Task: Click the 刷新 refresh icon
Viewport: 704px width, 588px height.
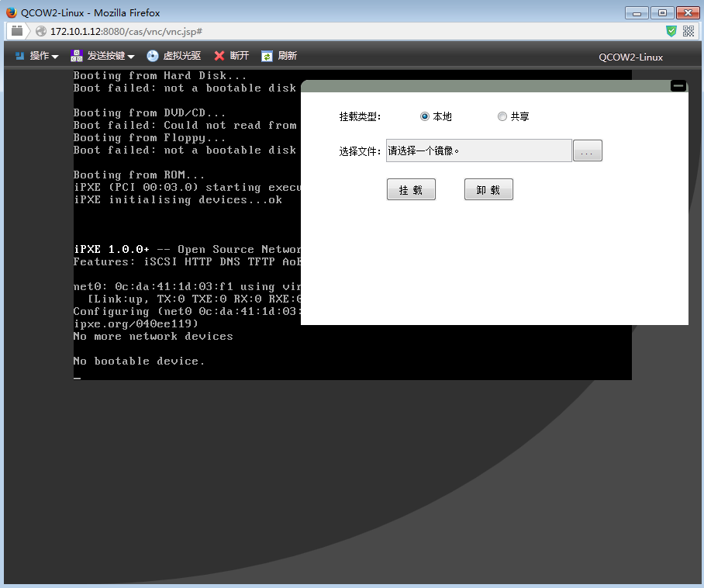Action: [267, 56]
